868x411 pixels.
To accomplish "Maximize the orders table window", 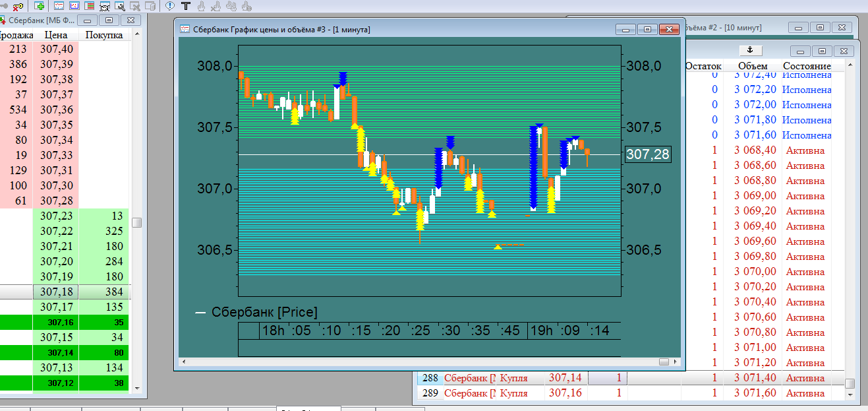I will click(x=821, y=51).
